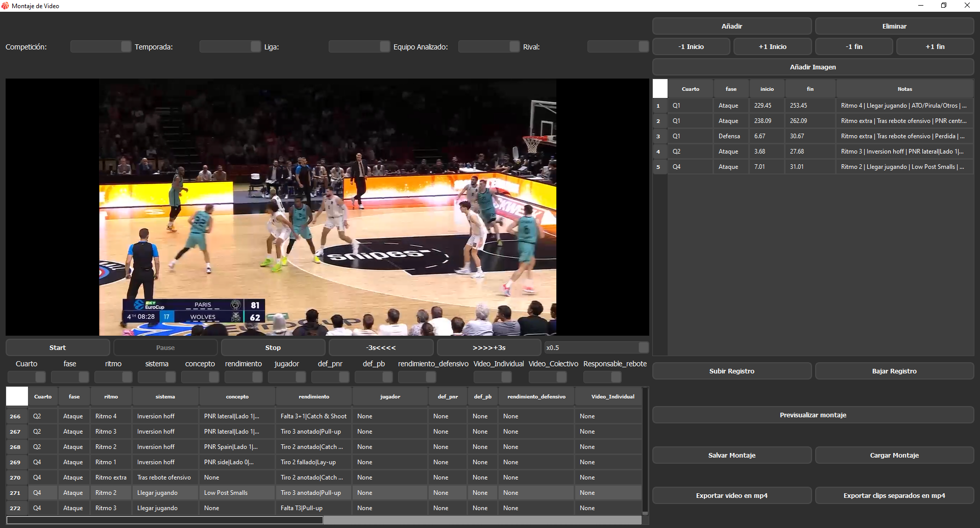
Task: Open the Rival selection dropdown
Action: [618, 46]
